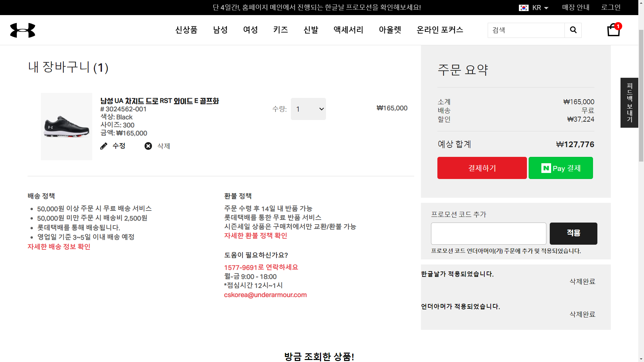This screenshot has height=362, width=644.
Task: Open the 여성 menu
Action: (251, 30)
